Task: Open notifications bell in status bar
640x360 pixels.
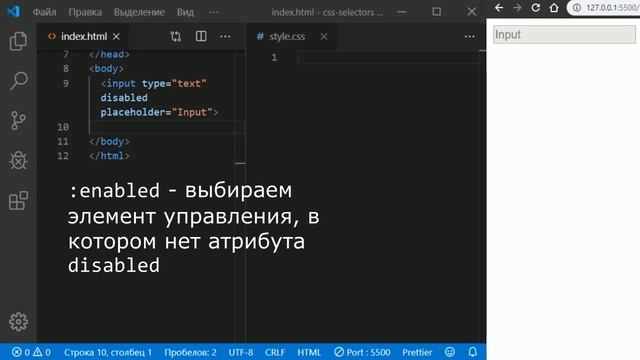Action: click(x=473, y=352)
